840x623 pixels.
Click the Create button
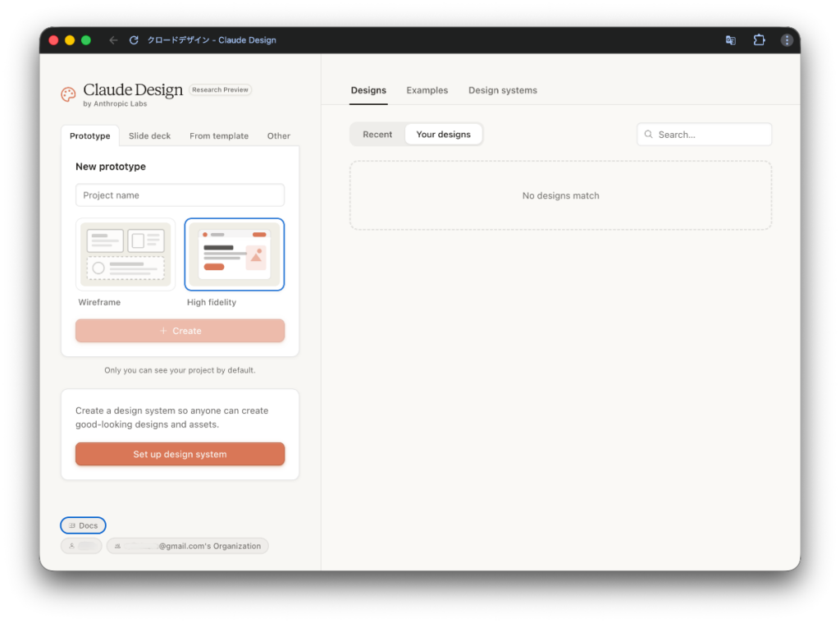180,331
